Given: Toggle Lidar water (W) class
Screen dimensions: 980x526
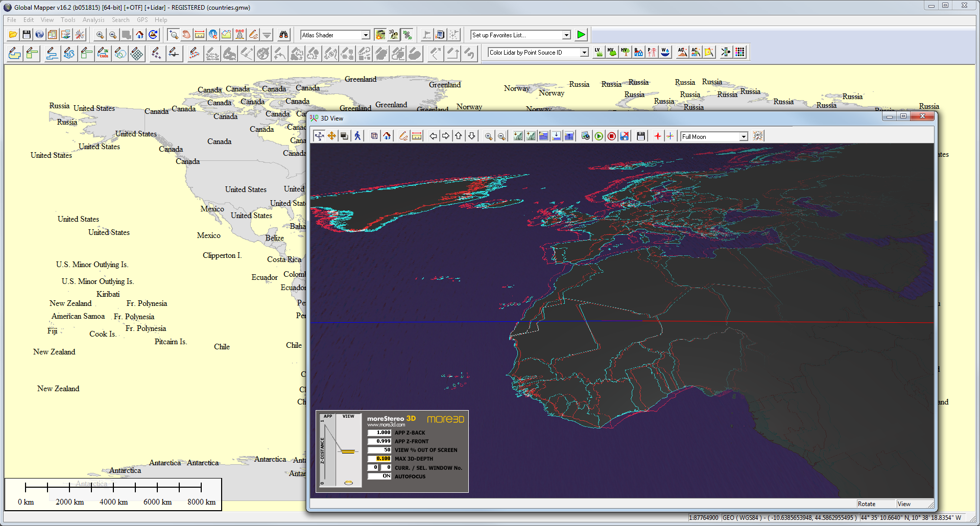Looking at the screenshot, I should coord(665,52).
